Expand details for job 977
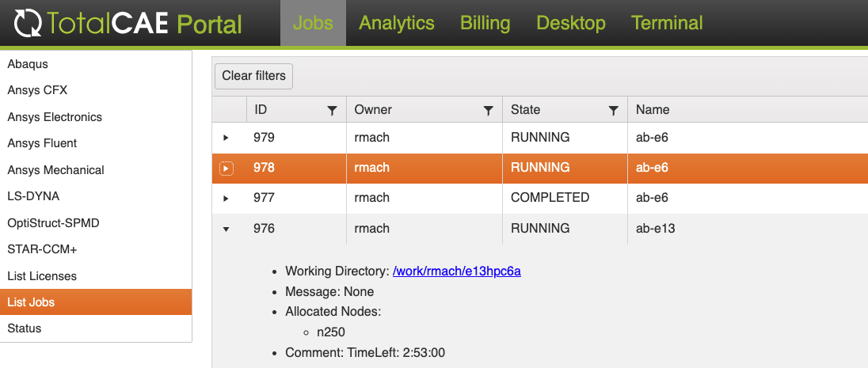Viewport: 868px width, 368px height. point(227,198)
